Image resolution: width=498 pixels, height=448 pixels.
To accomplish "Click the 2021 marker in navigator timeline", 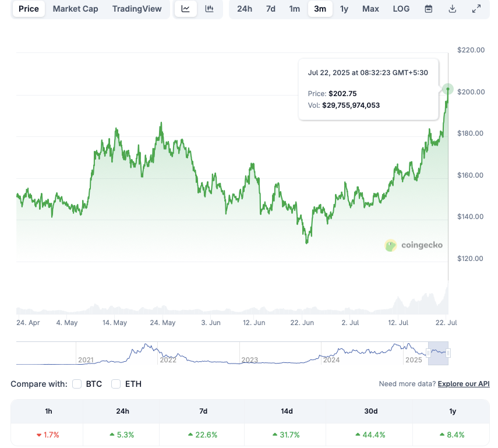I will click(x=86, y=360).
